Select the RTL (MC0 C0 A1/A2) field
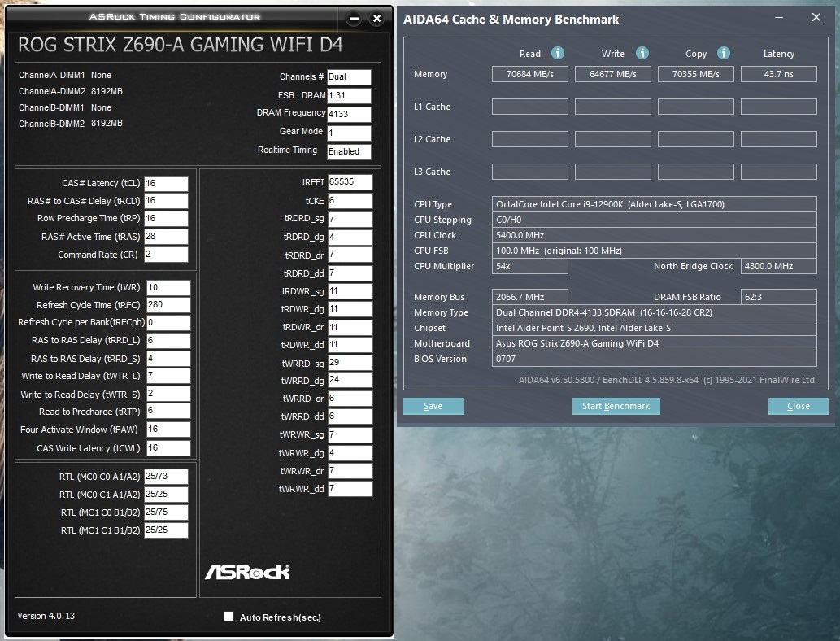 click(x=166, y=477)
